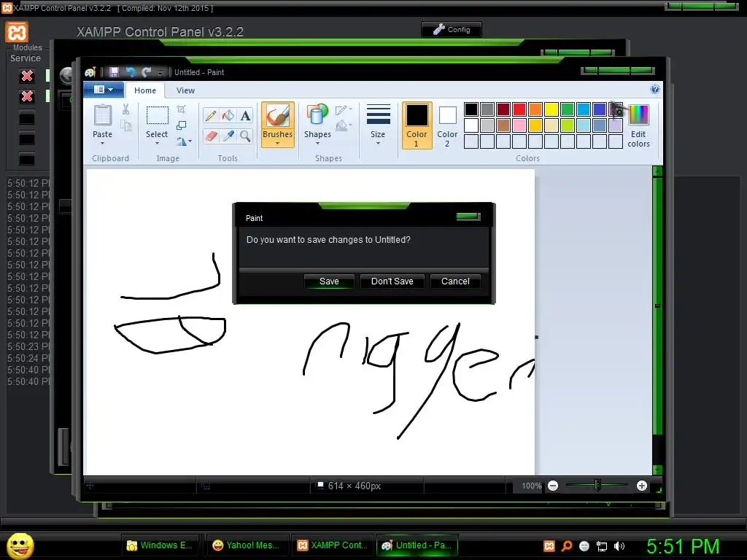The height and width of the screenshot is (560, 747).
Task: Open the Rotate dropdown
Action: 184,141
